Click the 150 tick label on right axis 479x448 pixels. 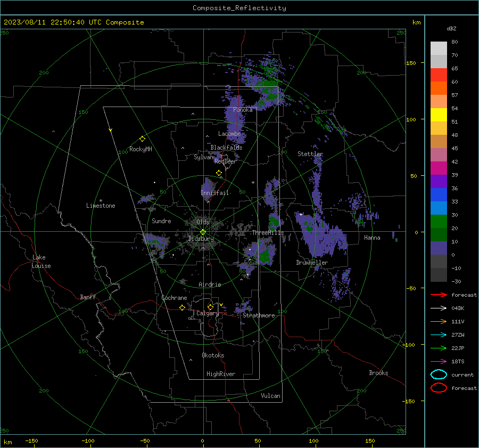(411, 63)
